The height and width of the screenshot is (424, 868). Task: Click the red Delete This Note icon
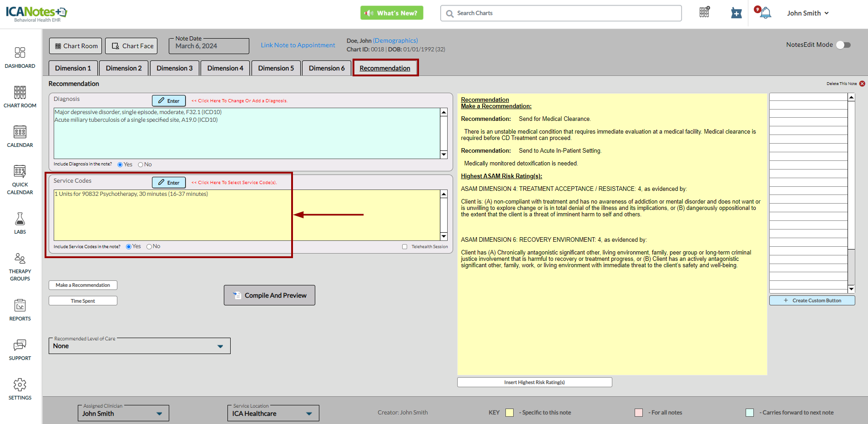coord(862,84)
